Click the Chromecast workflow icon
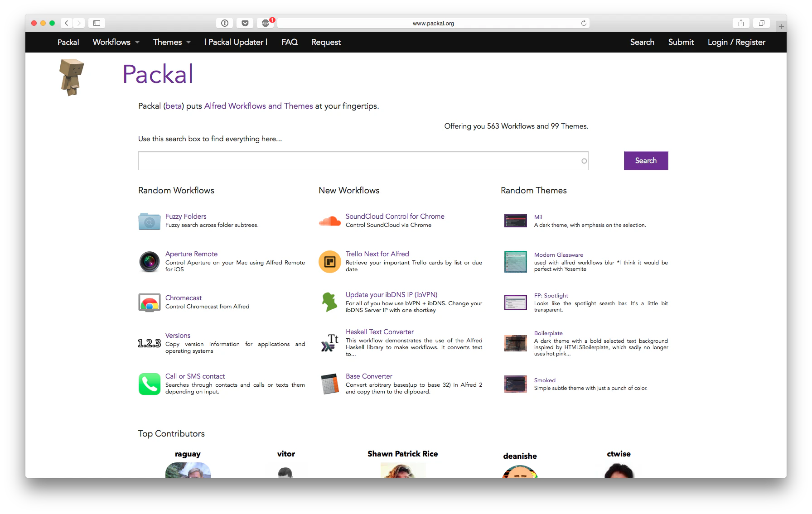 149,303
